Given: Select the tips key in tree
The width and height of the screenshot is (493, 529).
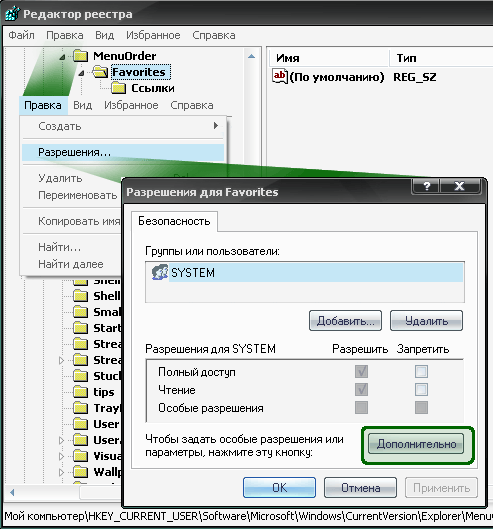Looking at the screenshot, I should coord(104,392).
